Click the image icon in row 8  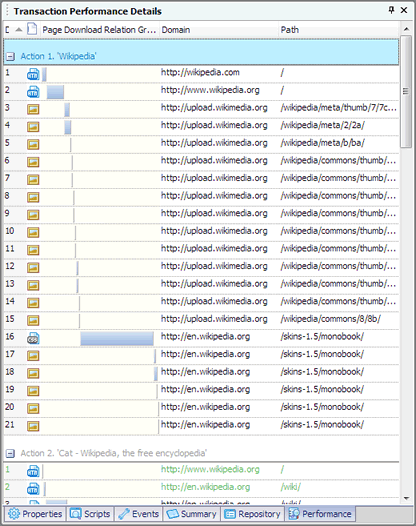point(33,197)
